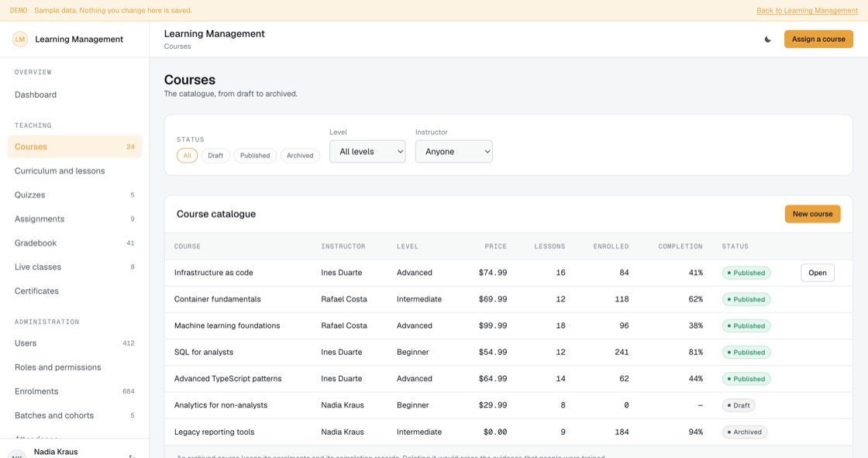This screenshot has width=868, height=458.
Task: Click Learning Management sidebar title
Action: coord(79,40)
